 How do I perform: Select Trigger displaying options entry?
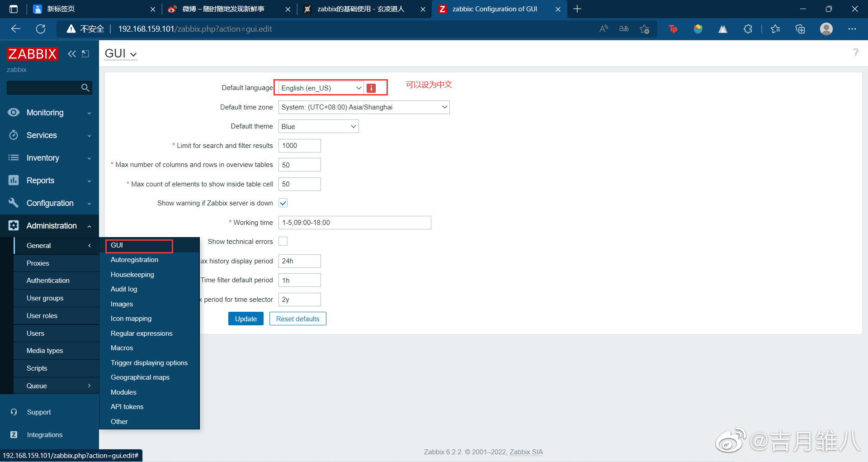(x=149, y=363)
